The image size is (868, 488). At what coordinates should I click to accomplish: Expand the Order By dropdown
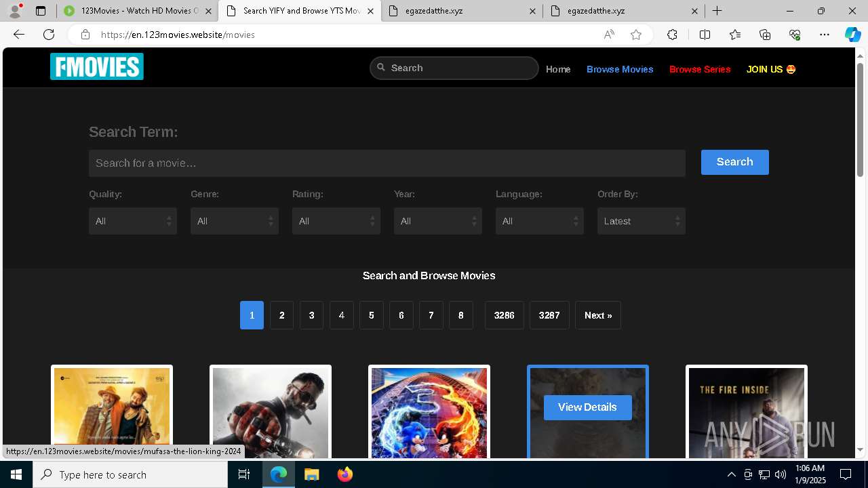tap(642, 221)
